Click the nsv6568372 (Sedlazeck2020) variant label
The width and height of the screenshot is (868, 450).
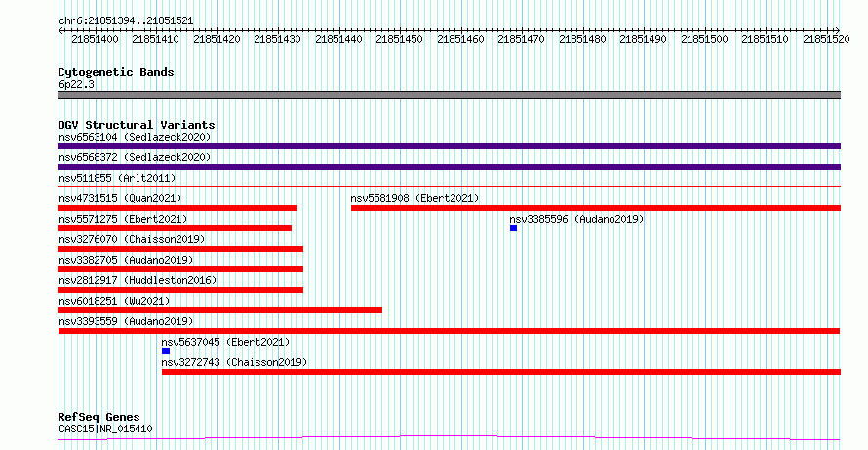(135, 157)
